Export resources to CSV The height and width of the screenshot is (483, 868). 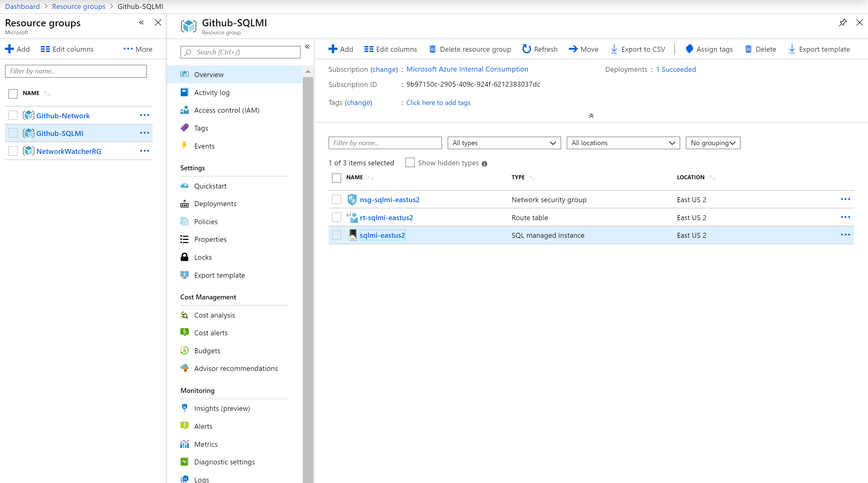638,49
